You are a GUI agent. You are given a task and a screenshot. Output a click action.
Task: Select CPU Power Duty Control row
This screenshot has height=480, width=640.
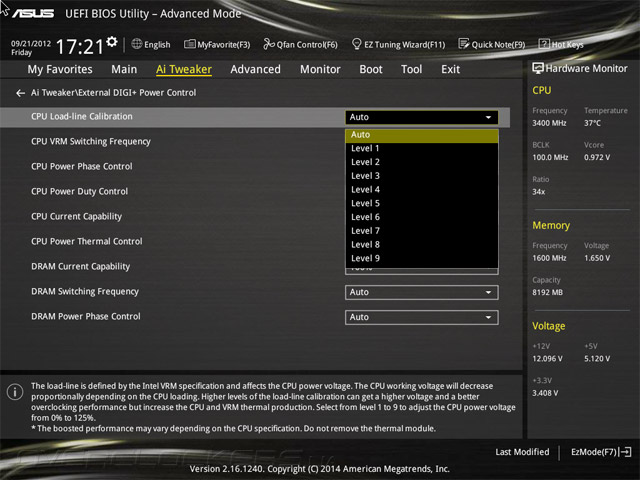click(x=79, y=191)
